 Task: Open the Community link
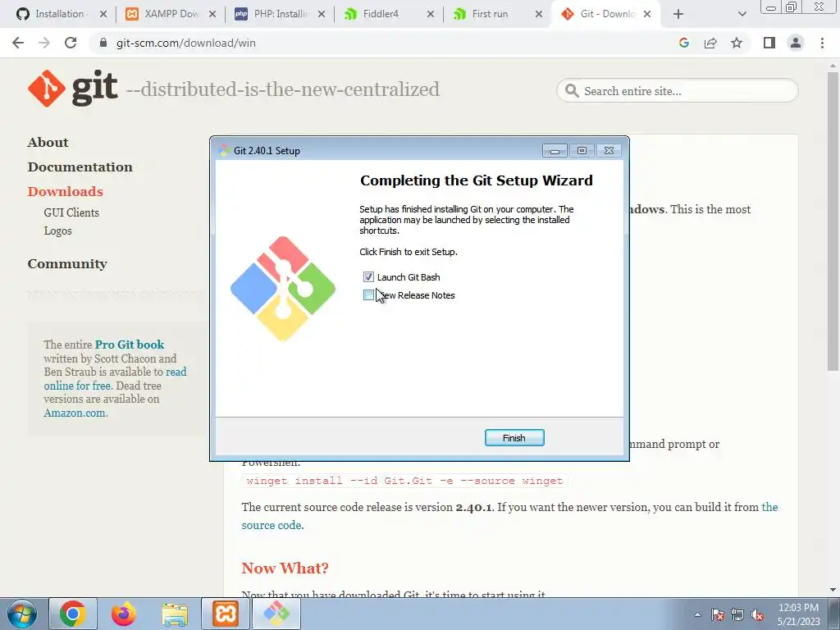67,264
